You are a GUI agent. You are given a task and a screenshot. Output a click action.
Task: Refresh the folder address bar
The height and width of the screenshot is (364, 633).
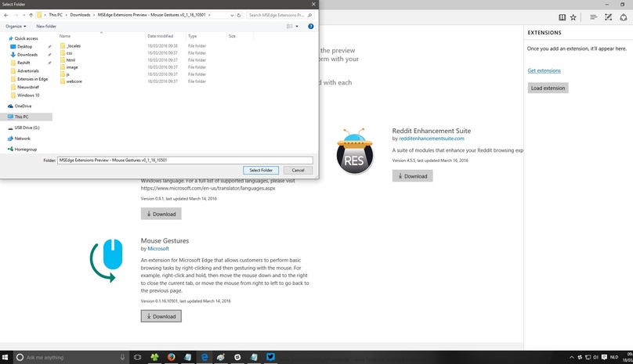pos(239,15)
